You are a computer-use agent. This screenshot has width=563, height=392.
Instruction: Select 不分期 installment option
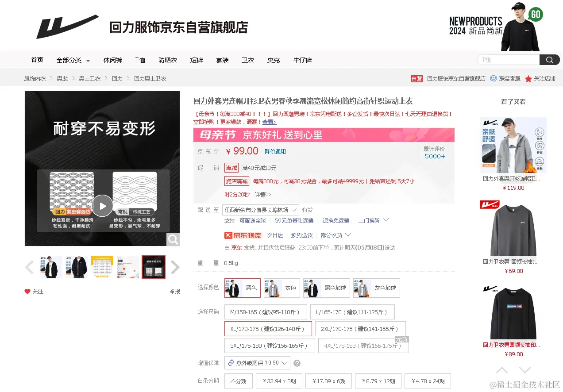tap(239, 381)
